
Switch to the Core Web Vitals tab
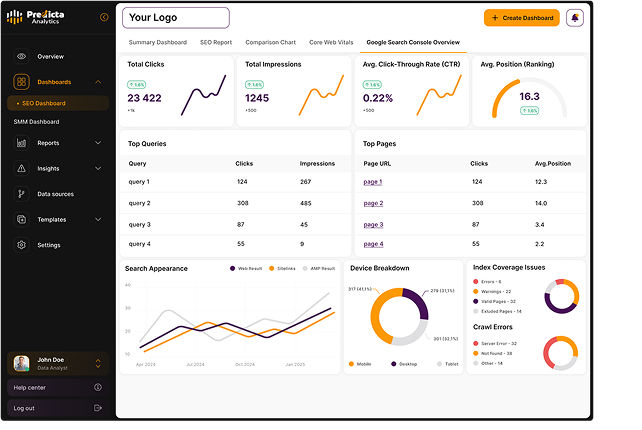tap(332, 42)
